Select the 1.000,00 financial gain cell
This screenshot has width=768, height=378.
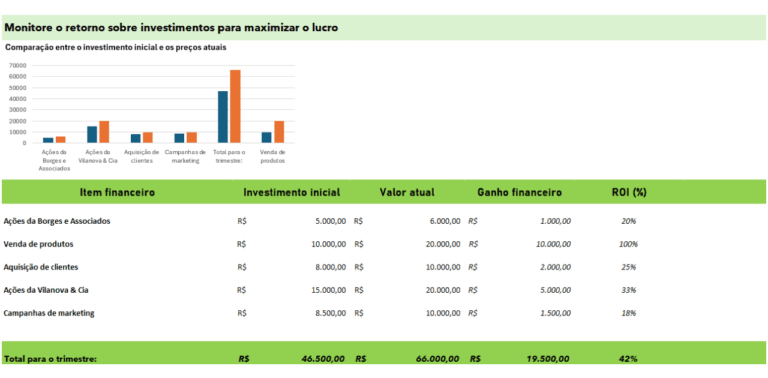click(x=520, y=221)
